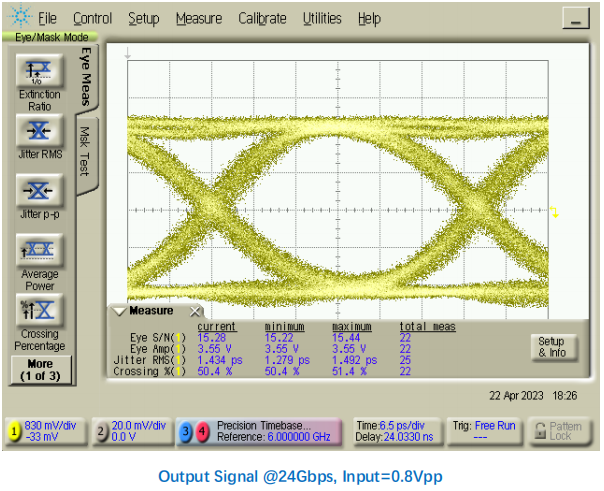Close the Measure results panel
This screenshot has width=604, height=491.
click(x=195, y=311)
